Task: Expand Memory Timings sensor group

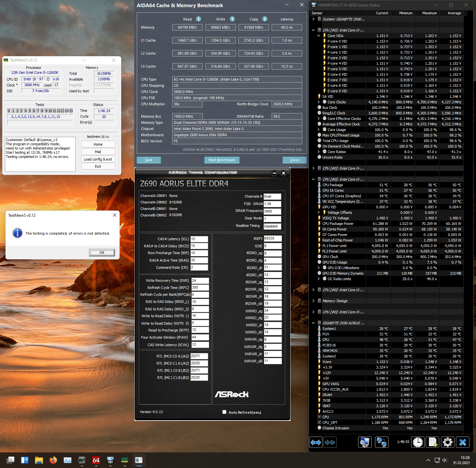Action: [x=313, y=301]
